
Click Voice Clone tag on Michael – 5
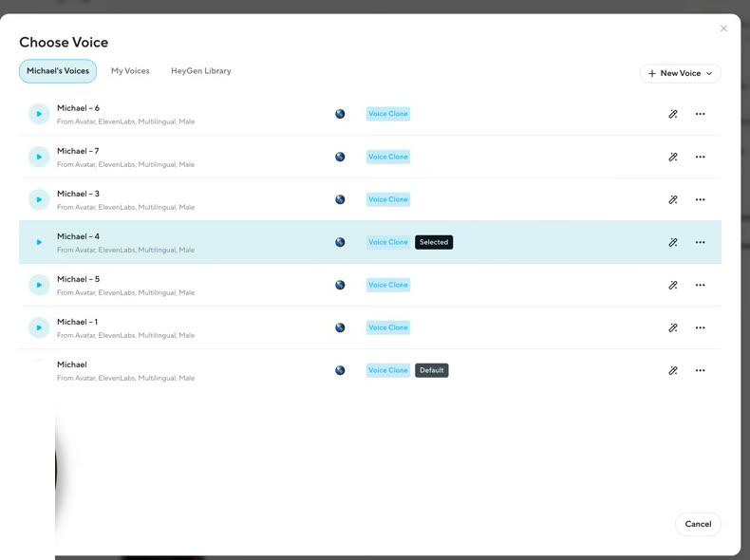[x=388, y=285]
